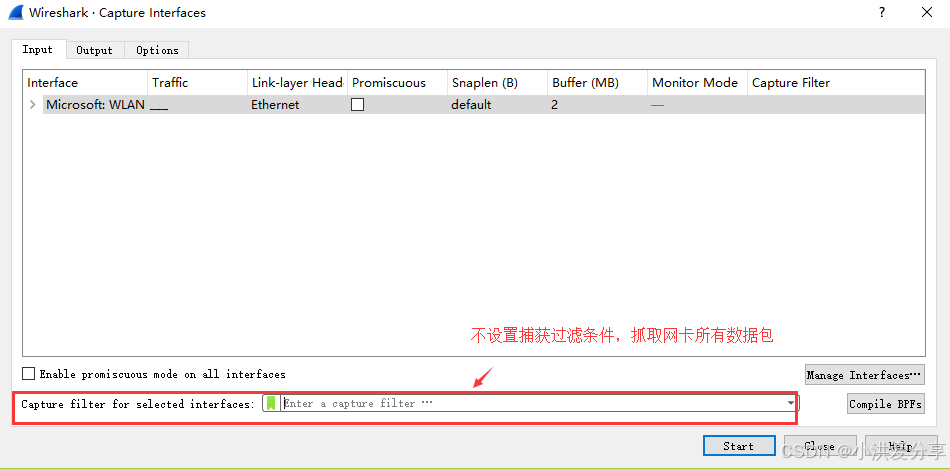The width and height of the screenshot is (950, 469).
Task: Click the Wireshark shark fin title icon
Action: click(16, 13)
